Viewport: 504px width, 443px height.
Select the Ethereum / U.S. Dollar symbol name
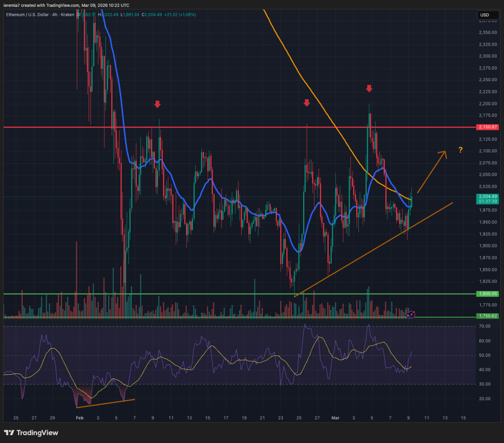[x=28, y=15]
